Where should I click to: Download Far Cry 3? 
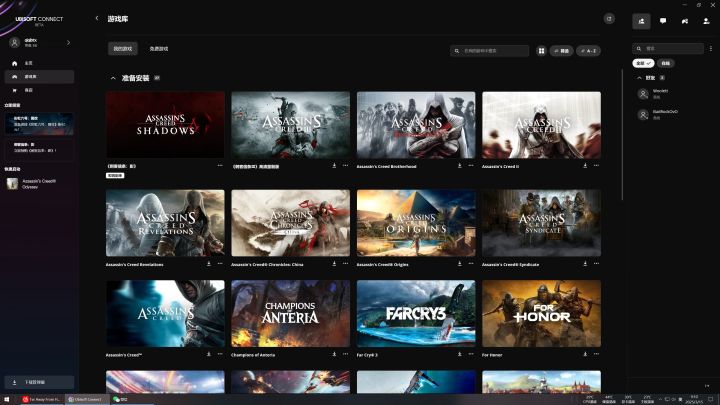click(x=459, y=354)
